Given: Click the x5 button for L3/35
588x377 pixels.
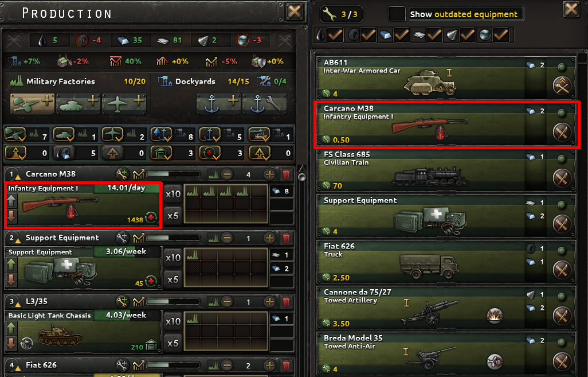Looking at the screenshot, I should coord(173,343).
